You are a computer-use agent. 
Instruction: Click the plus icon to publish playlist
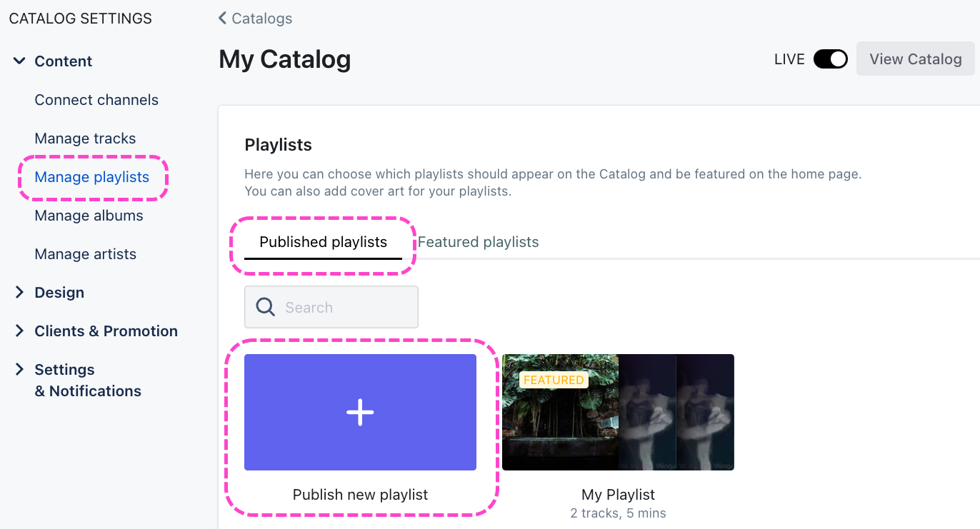point(360,413)
